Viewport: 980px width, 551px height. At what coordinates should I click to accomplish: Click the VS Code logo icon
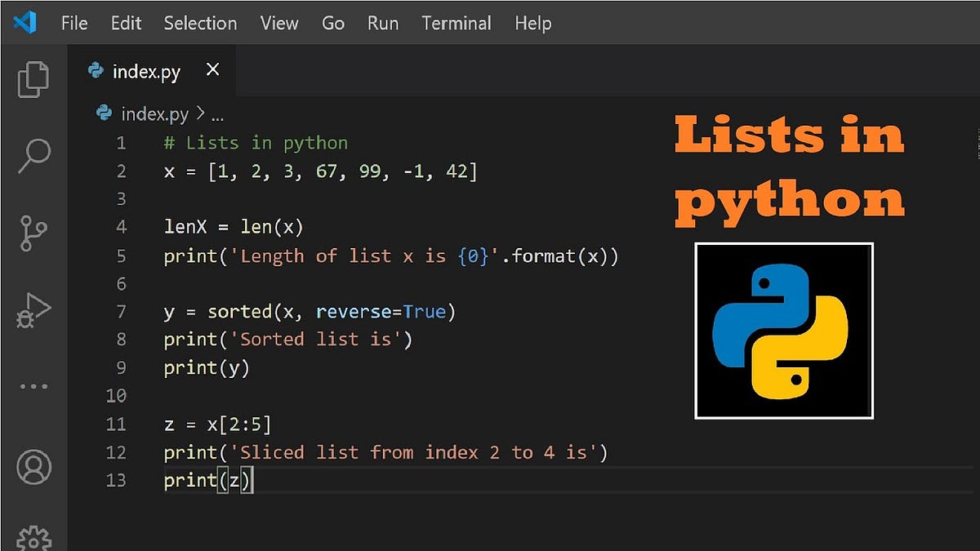25,23
